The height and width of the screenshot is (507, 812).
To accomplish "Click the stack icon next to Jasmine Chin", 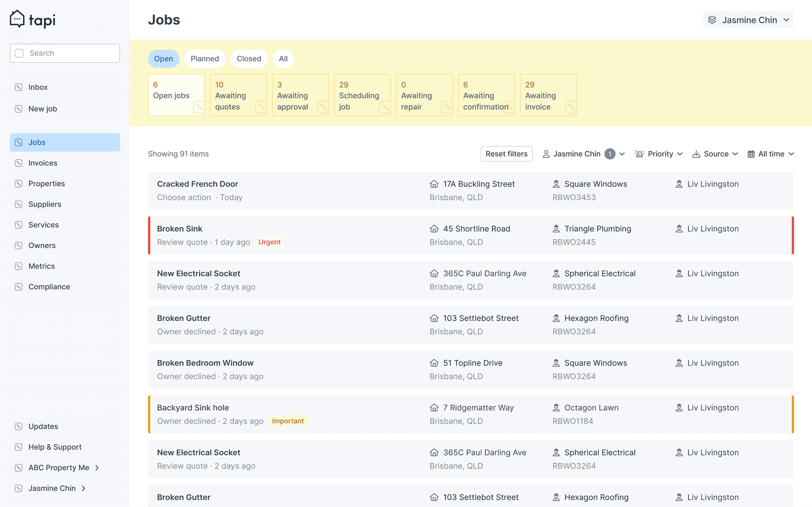I will click(712, 20).
